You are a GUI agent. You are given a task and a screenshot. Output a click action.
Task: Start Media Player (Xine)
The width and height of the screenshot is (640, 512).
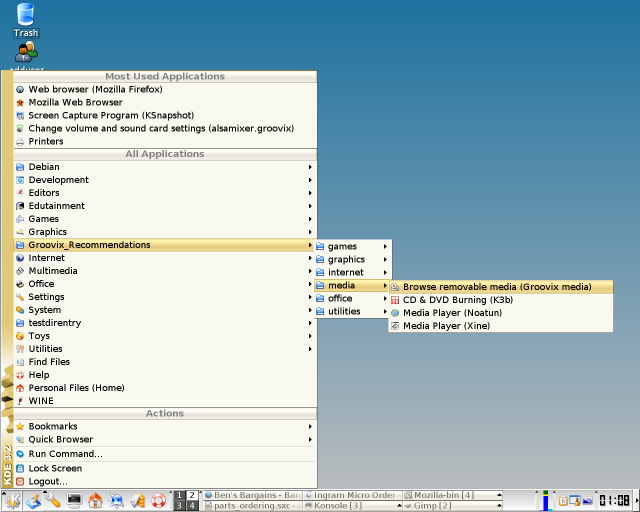tap(501, 326)
